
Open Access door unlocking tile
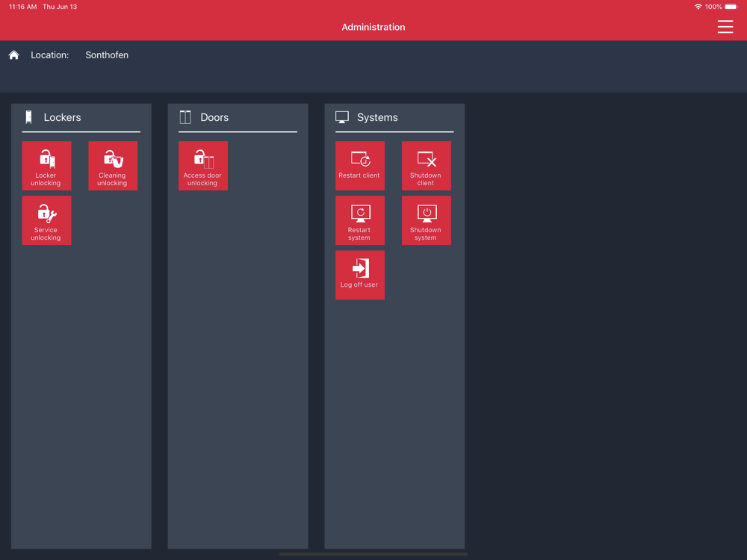203,166
